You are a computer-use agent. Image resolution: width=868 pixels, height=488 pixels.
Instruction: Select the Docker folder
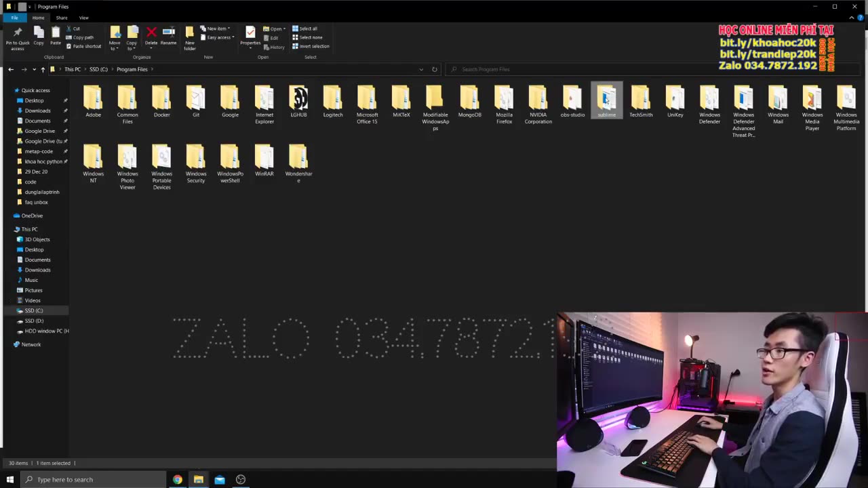click(x=161, y=102)
